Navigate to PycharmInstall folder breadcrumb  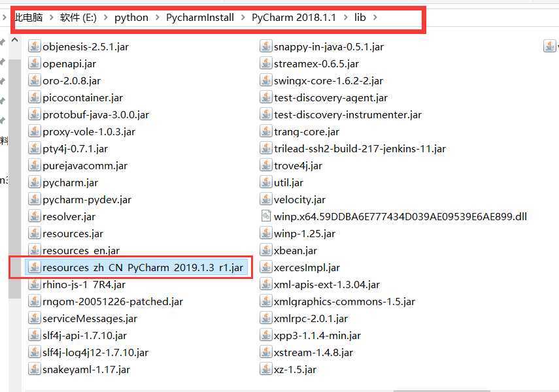pos(200,17)
